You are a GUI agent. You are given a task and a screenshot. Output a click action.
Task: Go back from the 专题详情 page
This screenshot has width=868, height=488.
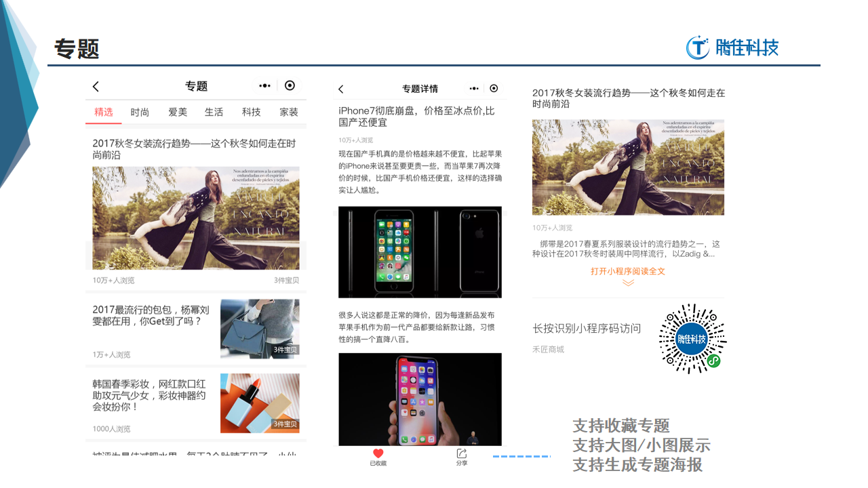click(340, 89)
